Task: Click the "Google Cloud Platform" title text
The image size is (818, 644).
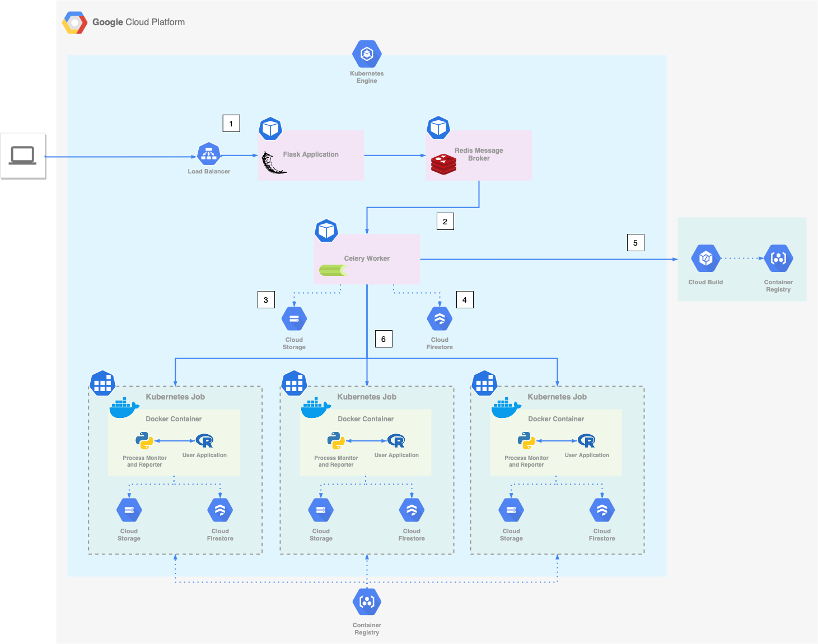Action: tap(138, 22)
